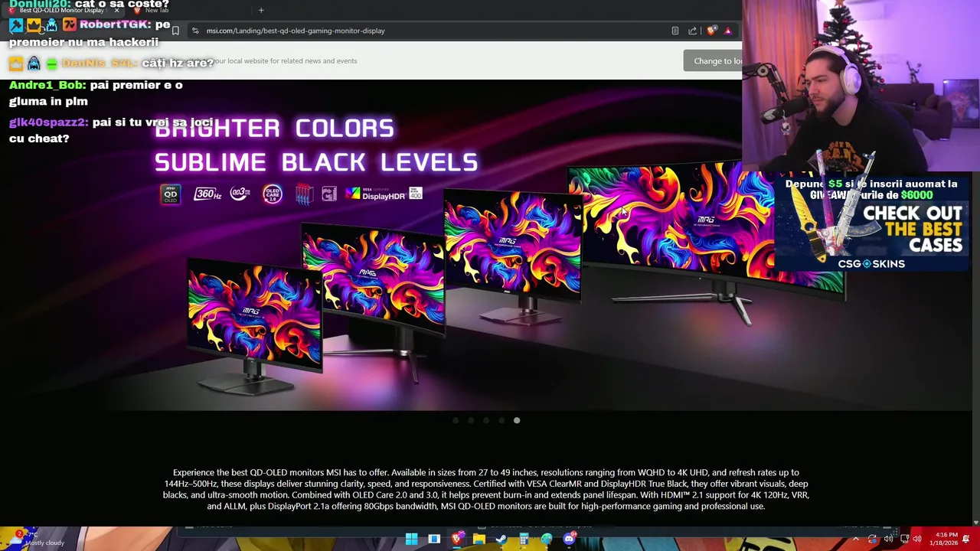The width and height of the screenshot is (980, 551).
Task: Click the Brave Rewards triangle icon
Action: [x=727, y=31]
